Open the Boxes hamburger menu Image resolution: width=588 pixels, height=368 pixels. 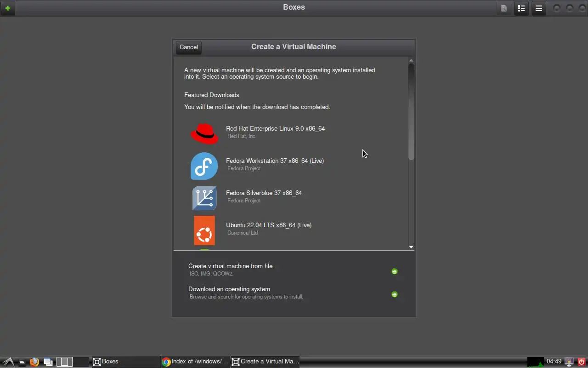click(x=539, y=8)
